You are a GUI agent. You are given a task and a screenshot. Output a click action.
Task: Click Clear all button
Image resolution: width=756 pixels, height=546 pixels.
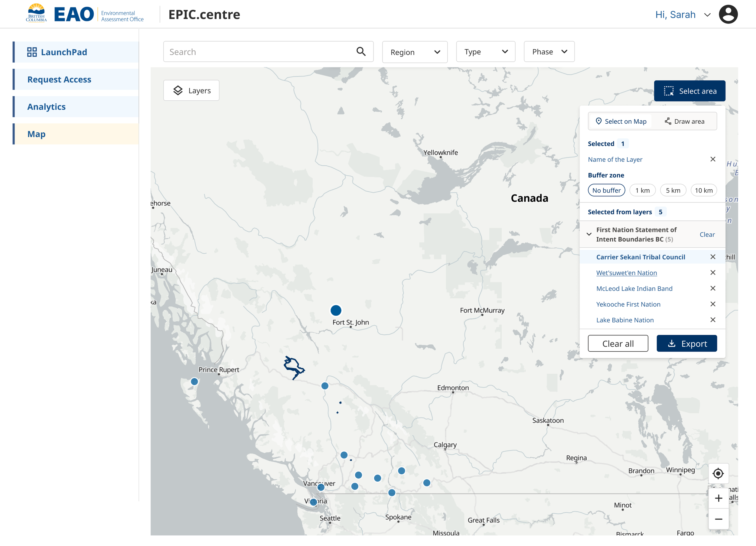(x=618, y=343)
